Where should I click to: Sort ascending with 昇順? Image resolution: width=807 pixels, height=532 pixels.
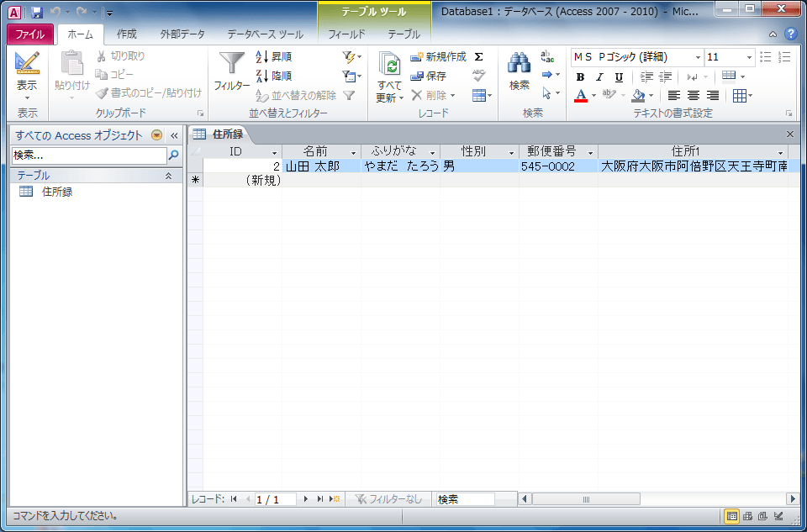click(x=274, y=56)
